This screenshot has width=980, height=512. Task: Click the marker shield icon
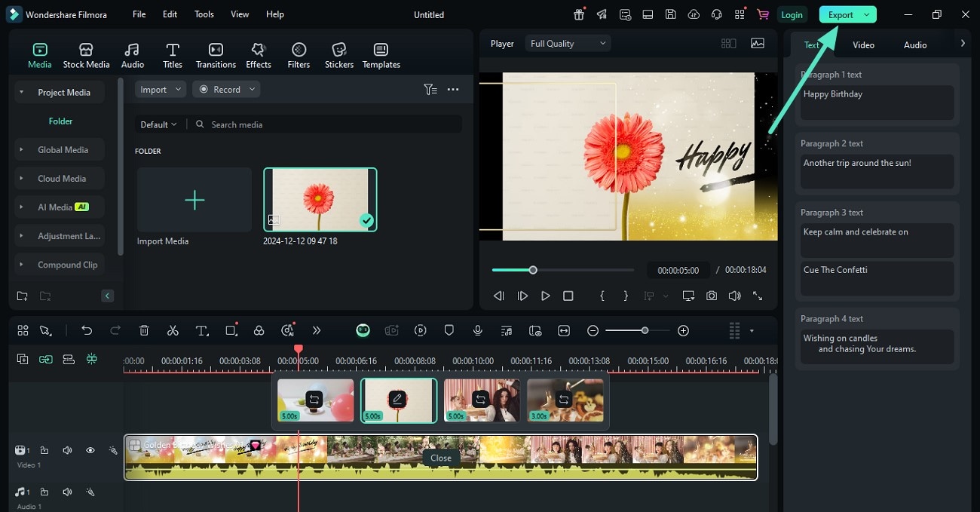point(449,330)
